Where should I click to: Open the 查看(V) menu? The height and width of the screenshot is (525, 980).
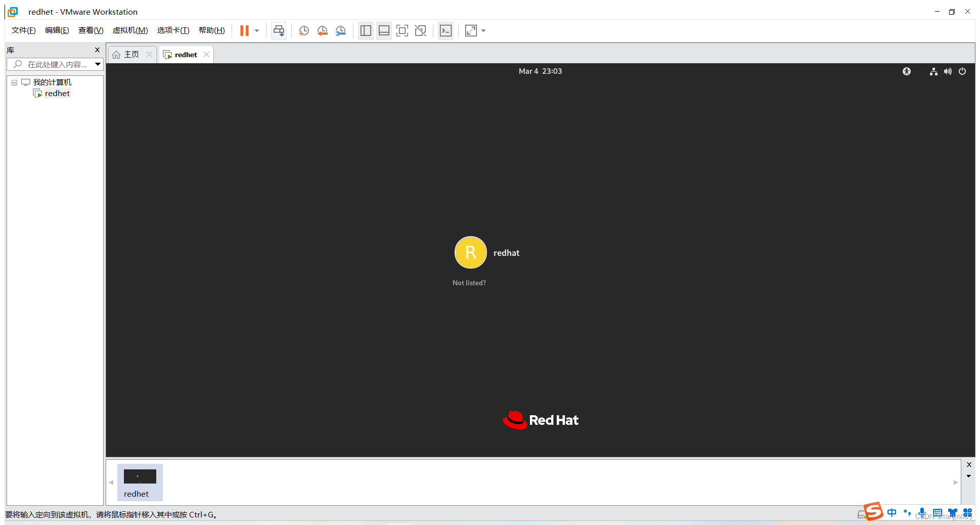pyautogui.click(x=91, y=30)
